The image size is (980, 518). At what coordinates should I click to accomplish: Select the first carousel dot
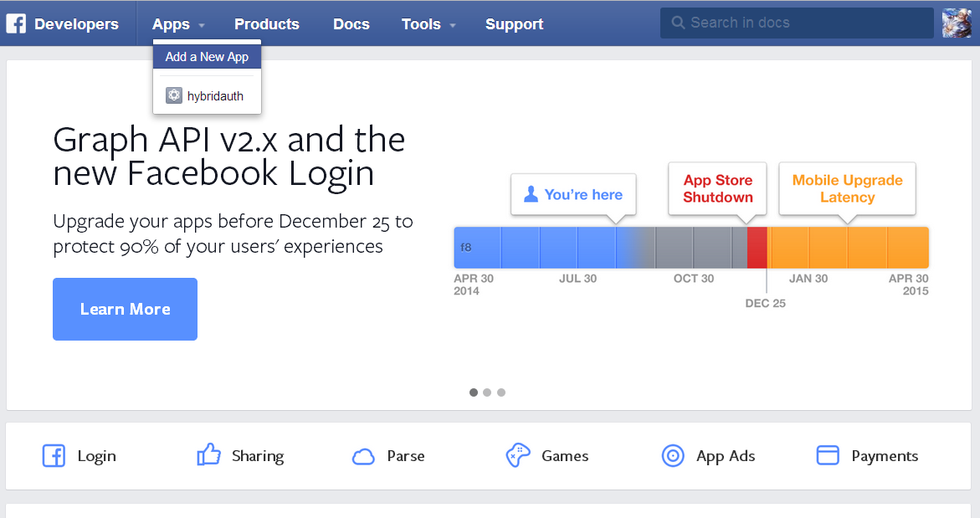click(474, 392)
